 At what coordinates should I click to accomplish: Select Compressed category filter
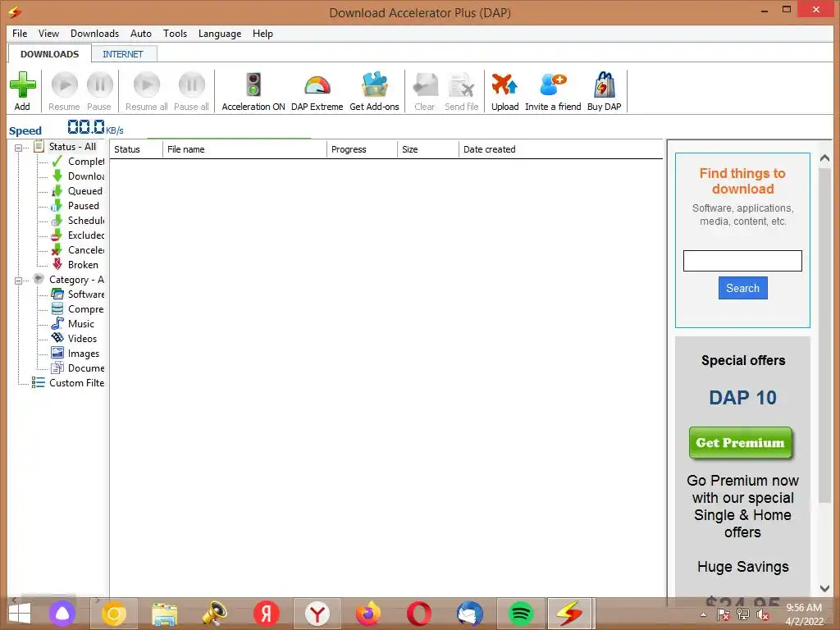[78, 309]
